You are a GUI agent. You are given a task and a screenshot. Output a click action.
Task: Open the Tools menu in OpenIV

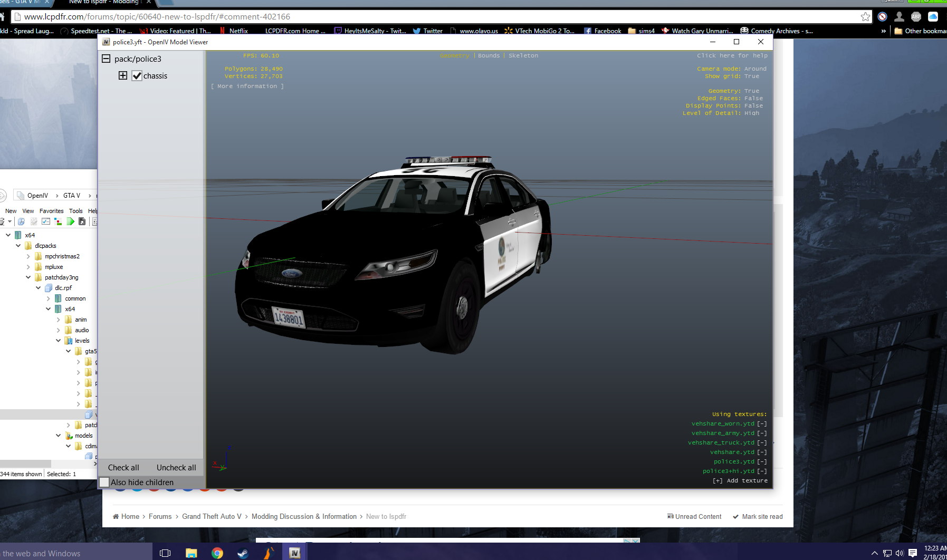(75, 211)
